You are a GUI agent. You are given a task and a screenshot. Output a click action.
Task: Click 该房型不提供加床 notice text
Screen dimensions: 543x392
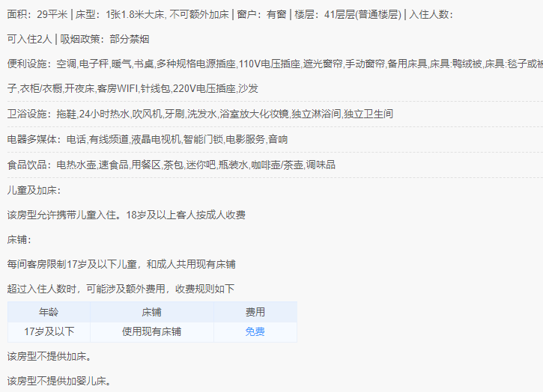[x=49, y=356]
